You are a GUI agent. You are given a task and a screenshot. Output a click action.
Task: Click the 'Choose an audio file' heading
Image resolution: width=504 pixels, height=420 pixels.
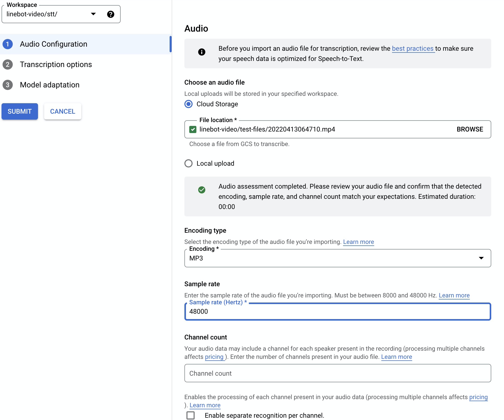point(214,82)
